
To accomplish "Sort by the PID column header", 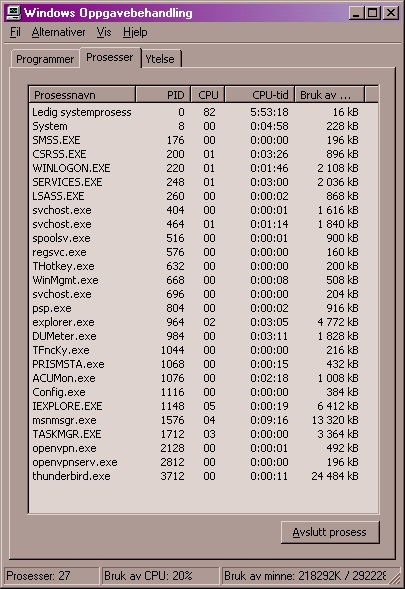I will coord(163,95).
